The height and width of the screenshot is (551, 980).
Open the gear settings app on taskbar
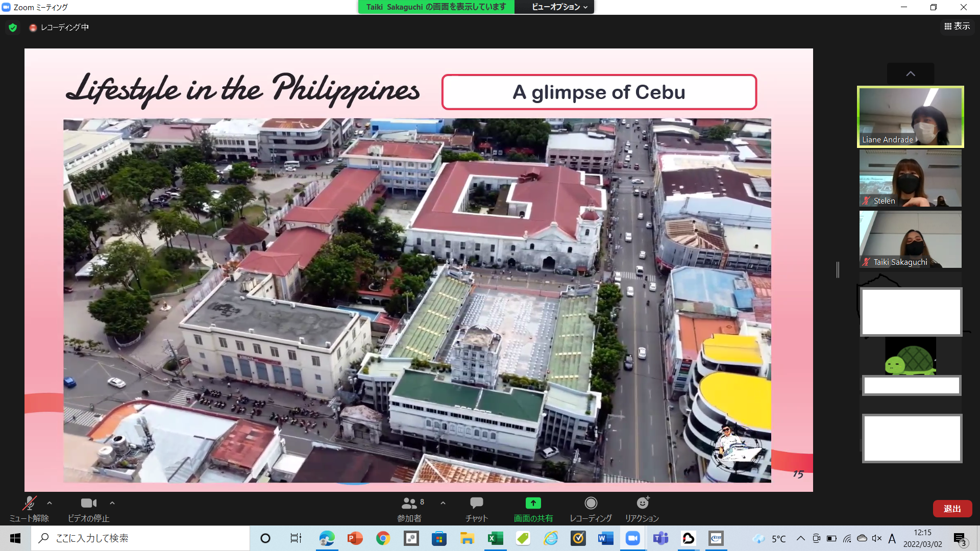411,538
